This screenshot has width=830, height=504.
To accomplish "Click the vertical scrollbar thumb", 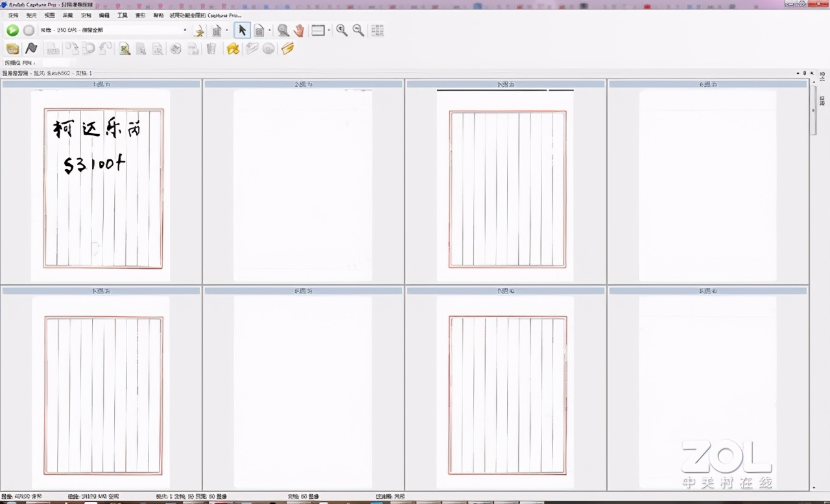I will tap(813, 110).
